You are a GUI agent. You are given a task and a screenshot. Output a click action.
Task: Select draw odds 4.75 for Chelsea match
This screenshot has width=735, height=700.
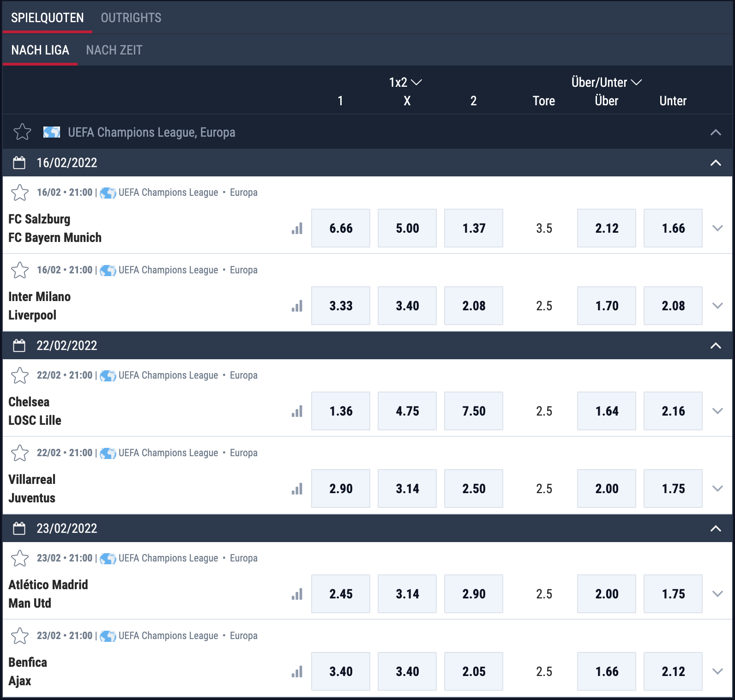407,411
